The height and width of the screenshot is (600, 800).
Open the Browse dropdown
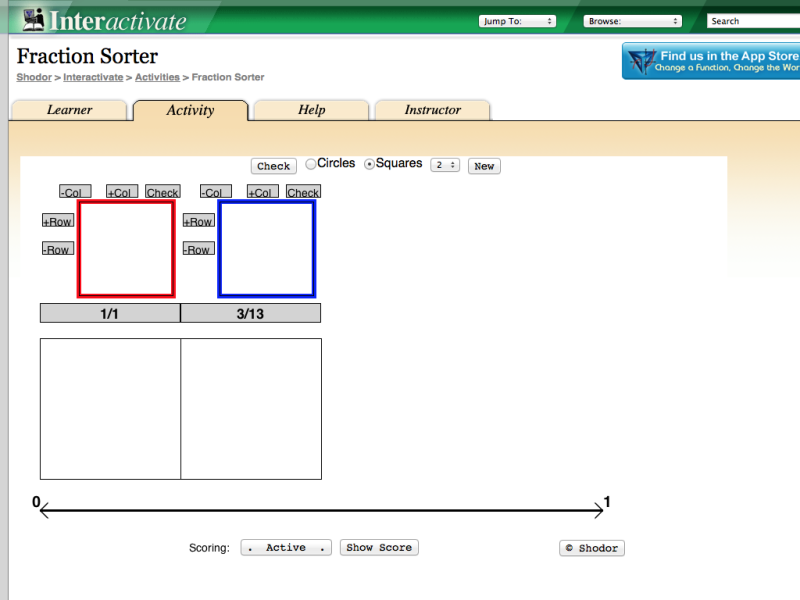point(632,19)
